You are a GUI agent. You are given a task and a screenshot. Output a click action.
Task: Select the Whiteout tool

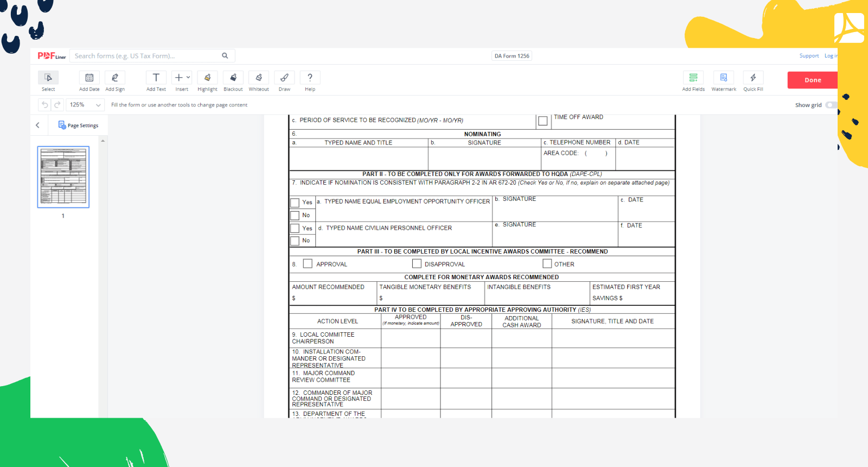[x=259, y=78]
